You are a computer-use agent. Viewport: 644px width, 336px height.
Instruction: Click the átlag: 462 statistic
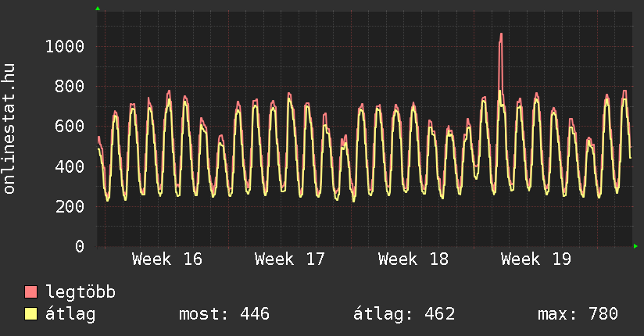coord(404,314)
